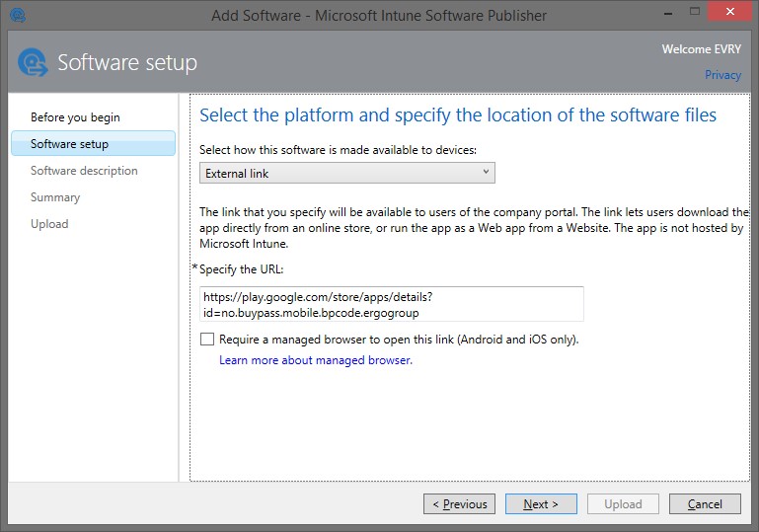Click the Welcome EVRY text
This screenshot has width=759, height=532.
pos(702,49)
